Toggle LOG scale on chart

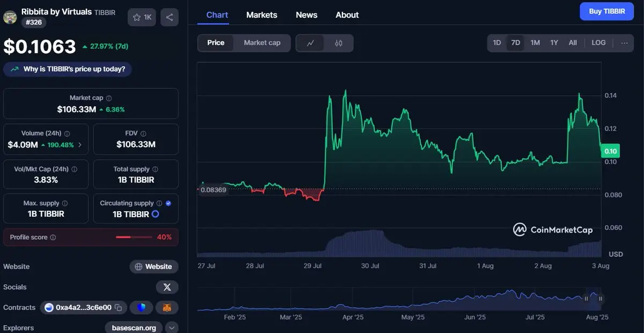(598, 43)
